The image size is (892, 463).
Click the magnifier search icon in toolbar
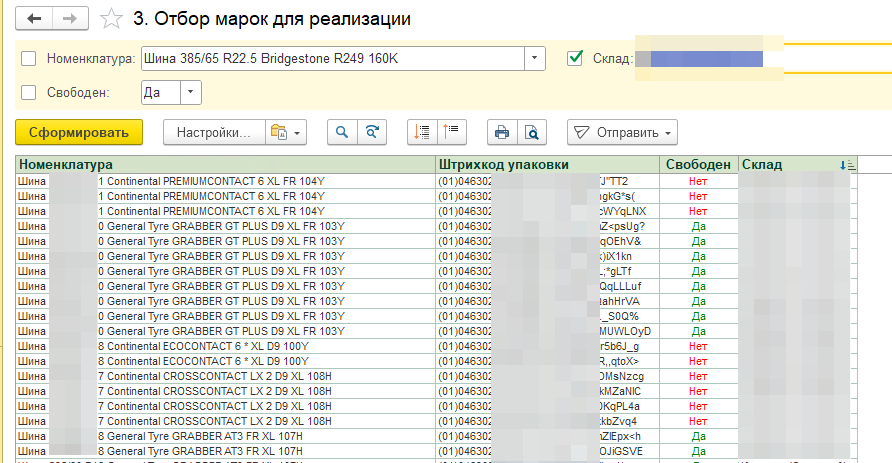tap(342, 133)
